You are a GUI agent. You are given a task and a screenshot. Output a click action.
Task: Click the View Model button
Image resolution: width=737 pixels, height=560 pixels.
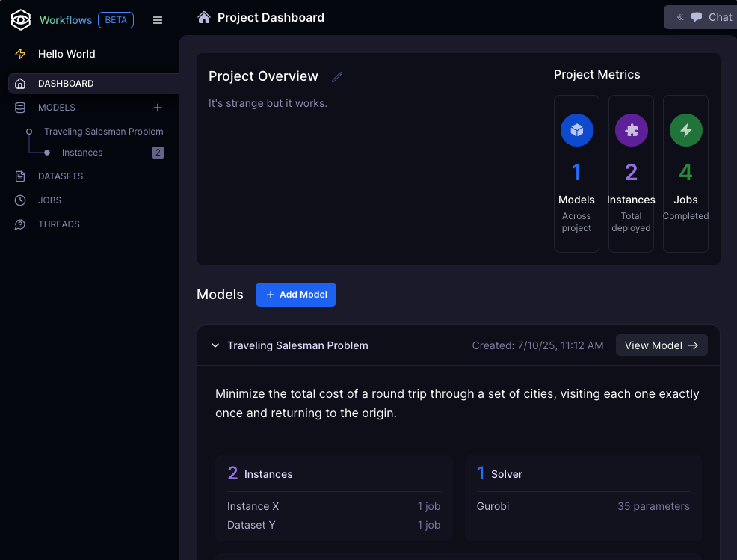point(661,345)
